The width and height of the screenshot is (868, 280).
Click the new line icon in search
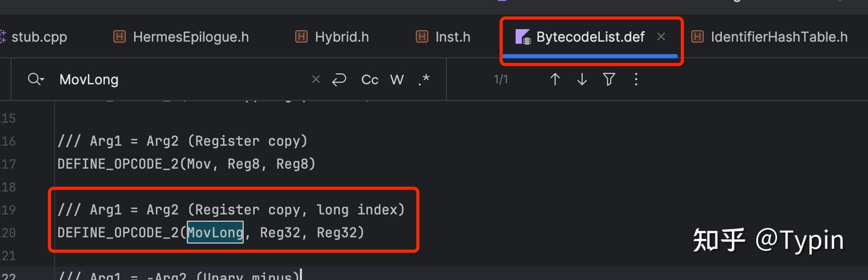tap(339, 79)
